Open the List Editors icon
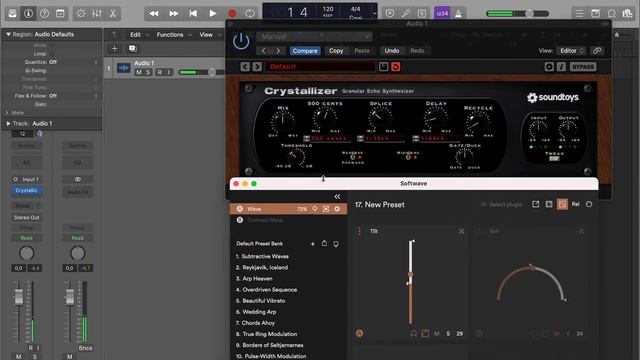The height and width of the screenshot is (360, 640). pos(579,13)
